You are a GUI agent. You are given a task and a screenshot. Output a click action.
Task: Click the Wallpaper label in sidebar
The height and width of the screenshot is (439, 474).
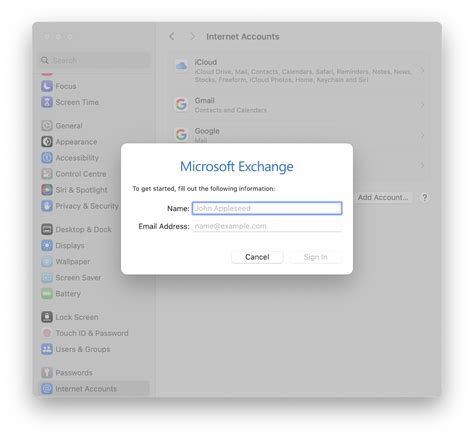pyautogui.click(x=73, y=262)
